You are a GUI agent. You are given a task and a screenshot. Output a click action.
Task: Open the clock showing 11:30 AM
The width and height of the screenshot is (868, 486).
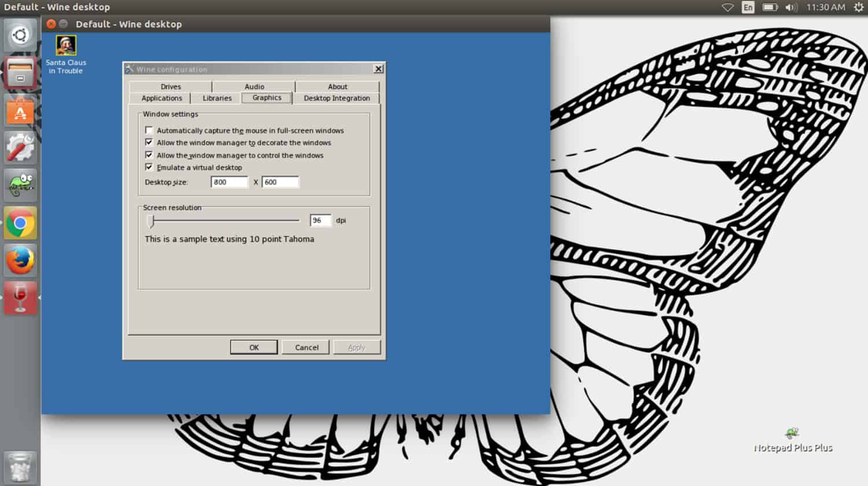(x=826, y=8)
